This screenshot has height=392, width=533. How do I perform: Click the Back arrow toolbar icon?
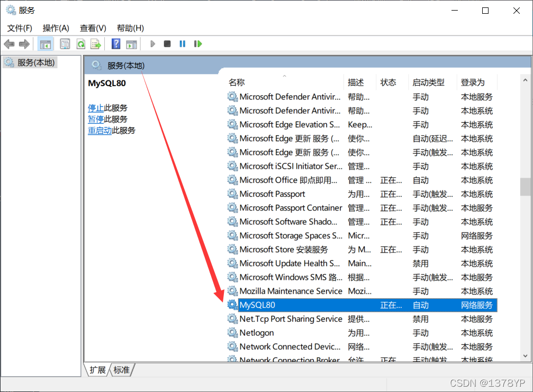tap(9, 44)
